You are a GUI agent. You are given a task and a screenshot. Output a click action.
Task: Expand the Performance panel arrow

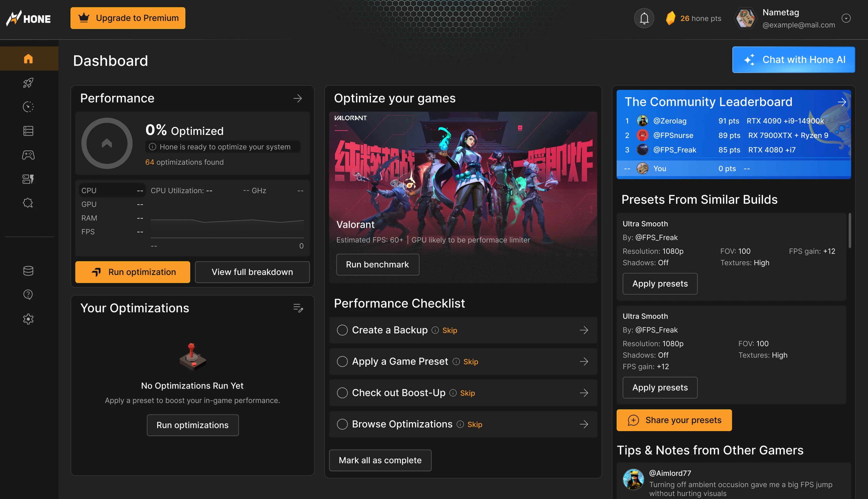point(297,98)
